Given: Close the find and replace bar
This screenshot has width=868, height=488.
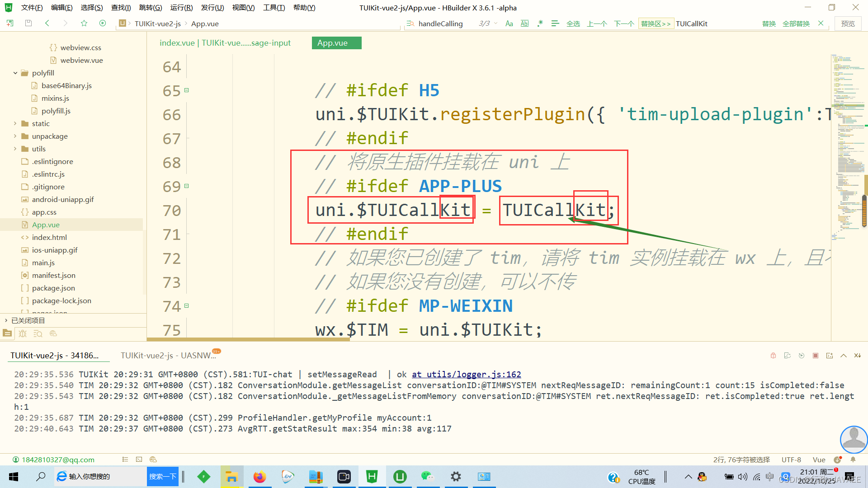Looking at the screenshot, I should pyautogui.click(x=821, y=23).
